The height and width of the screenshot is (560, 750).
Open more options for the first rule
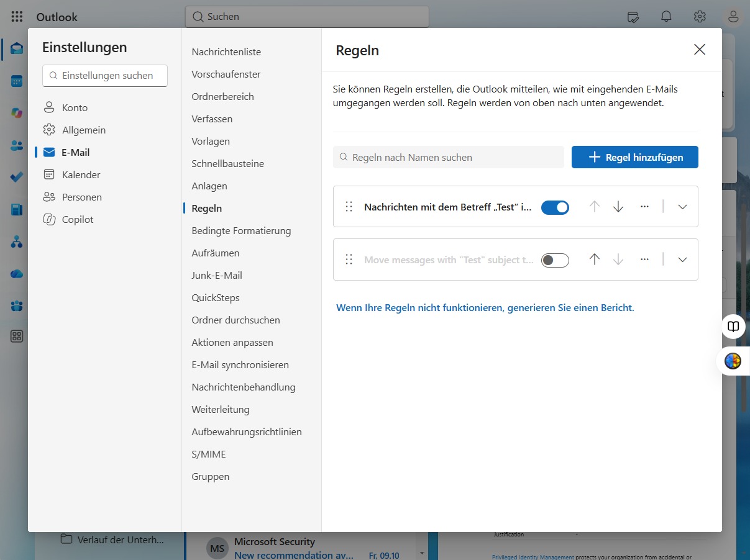pos(644,207)
